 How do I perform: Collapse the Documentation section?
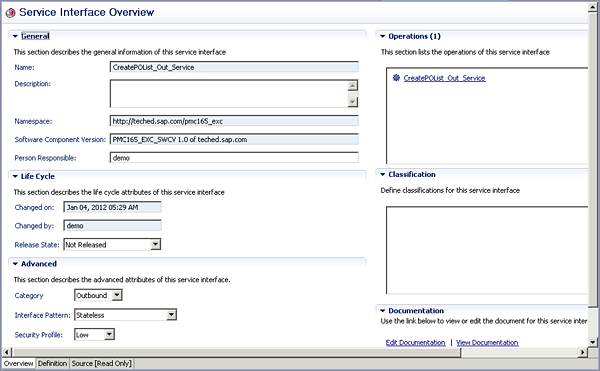tap(383, 311)
